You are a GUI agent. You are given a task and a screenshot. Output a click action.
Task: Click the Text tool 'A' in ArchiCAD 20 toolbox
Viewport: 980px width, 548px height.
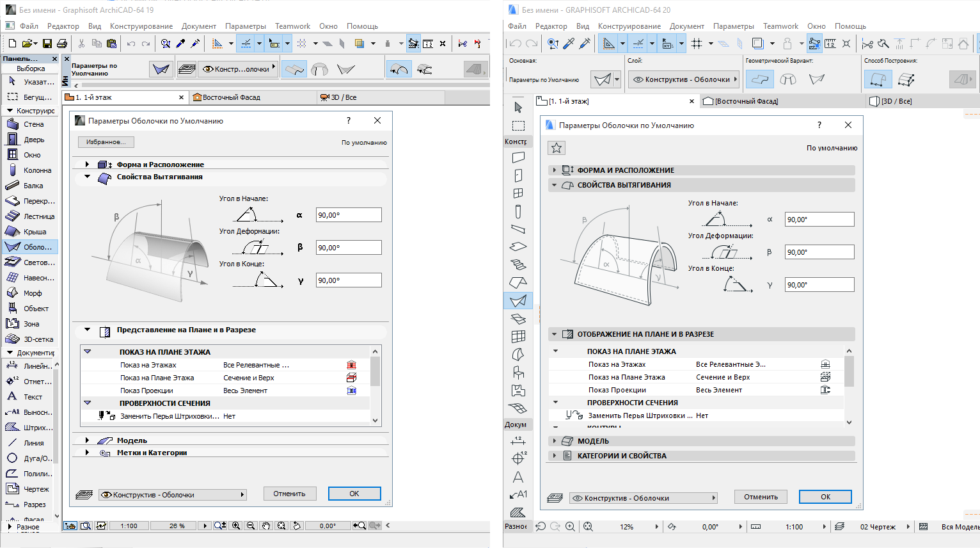click(x=518, y=477)
